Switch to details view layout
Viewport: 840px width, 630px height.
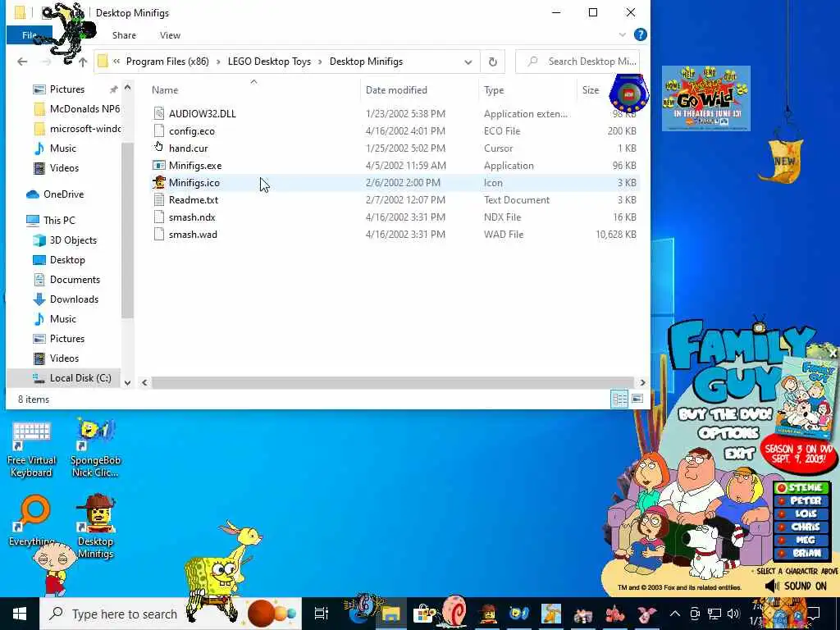(620, 399)
